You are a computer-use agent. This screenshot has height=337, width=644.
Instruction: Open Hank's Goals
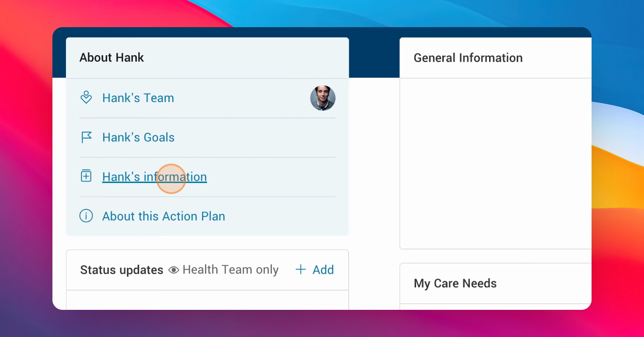(x=138, y=137)
